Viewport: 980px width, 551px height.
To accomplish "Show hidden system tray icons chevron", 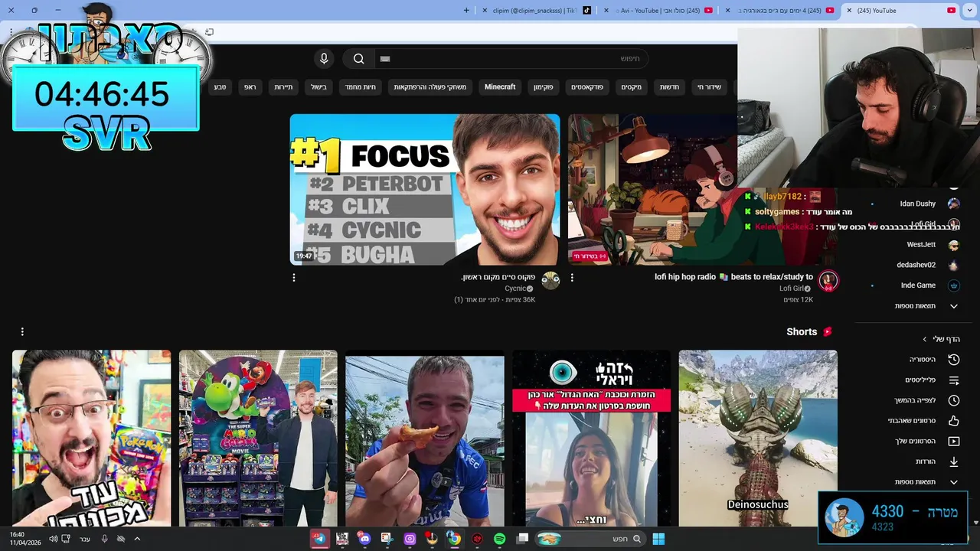I will tap(137, 539).
